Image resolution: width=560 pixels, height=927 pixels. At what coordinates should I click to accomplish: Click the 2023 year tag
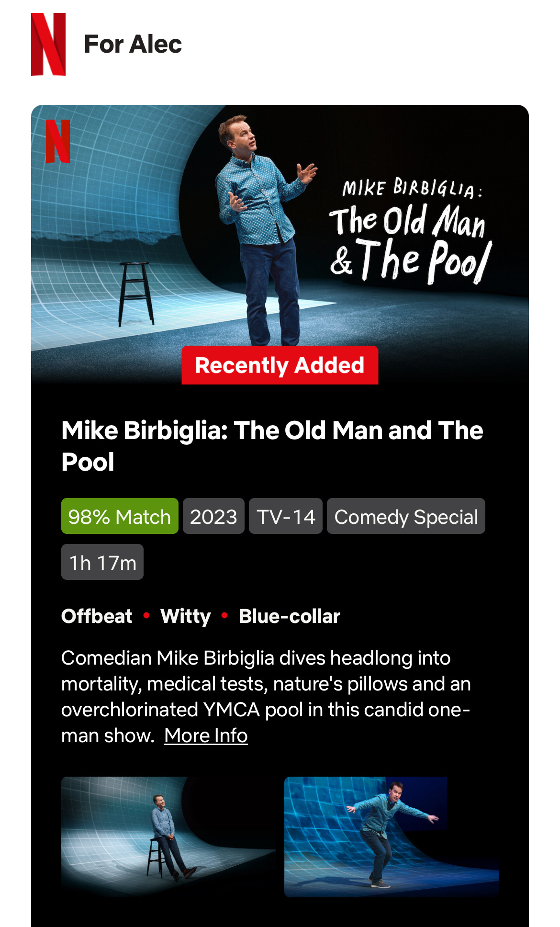[x=213, y=516]
